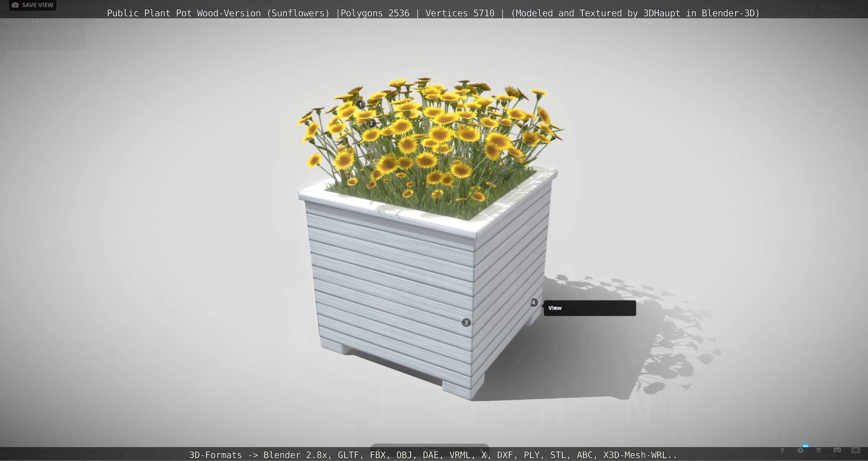Switch to fullscreen with the corner icon
Image resolution: width=868 pixels, height=461 pixels.
(x=856, y=450)
